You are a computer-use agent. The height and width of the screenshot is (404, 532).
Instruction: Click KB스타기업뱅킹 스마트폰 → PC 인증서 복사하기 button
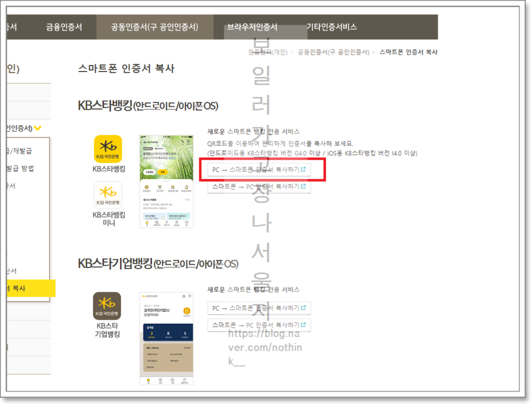point(259,325)
